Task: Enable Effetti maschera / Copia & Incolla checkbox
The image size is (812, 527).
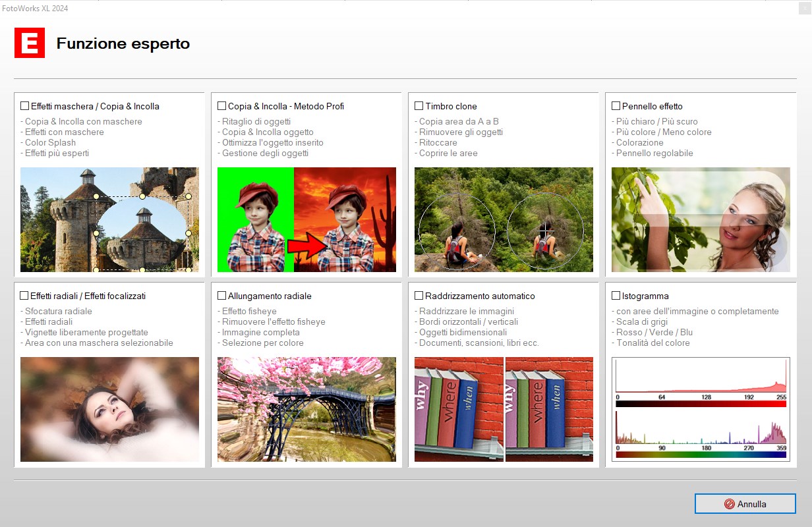Action: [25, 106]
